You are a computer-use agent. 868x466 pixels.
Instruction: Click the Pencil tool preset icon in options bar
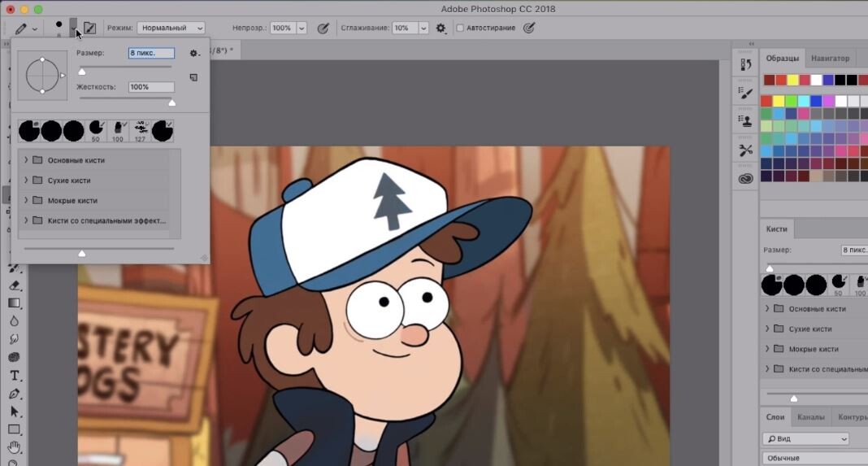(20, 28)
